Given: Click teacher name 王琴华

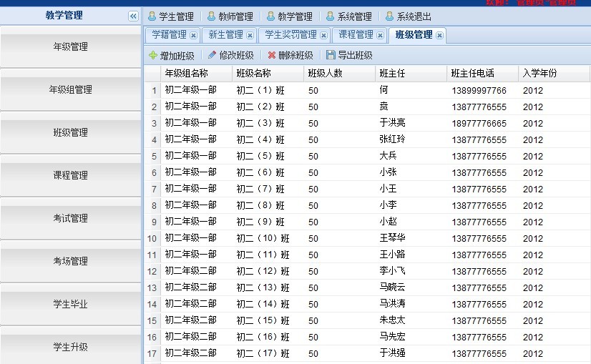Looking at the screenshot, I should [392, 237].
